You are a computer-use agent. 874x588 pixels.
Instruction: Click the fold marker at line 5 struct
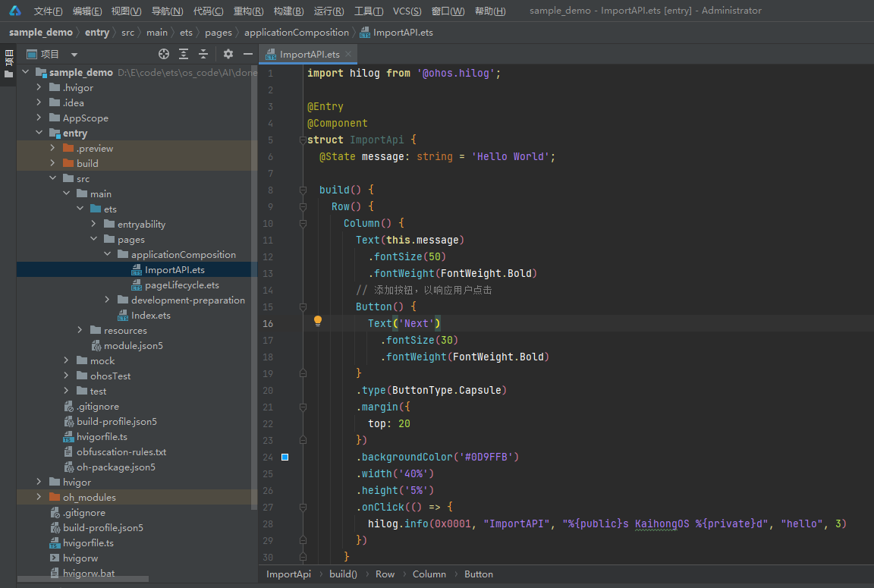coord(303,140)
